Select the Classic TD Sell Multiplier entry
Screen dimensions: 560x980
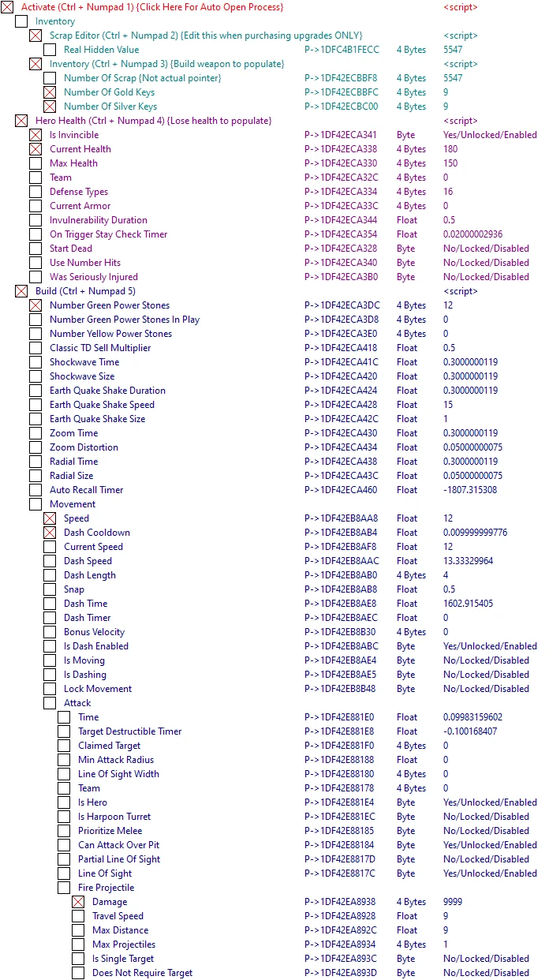click(x=100, y=348)
